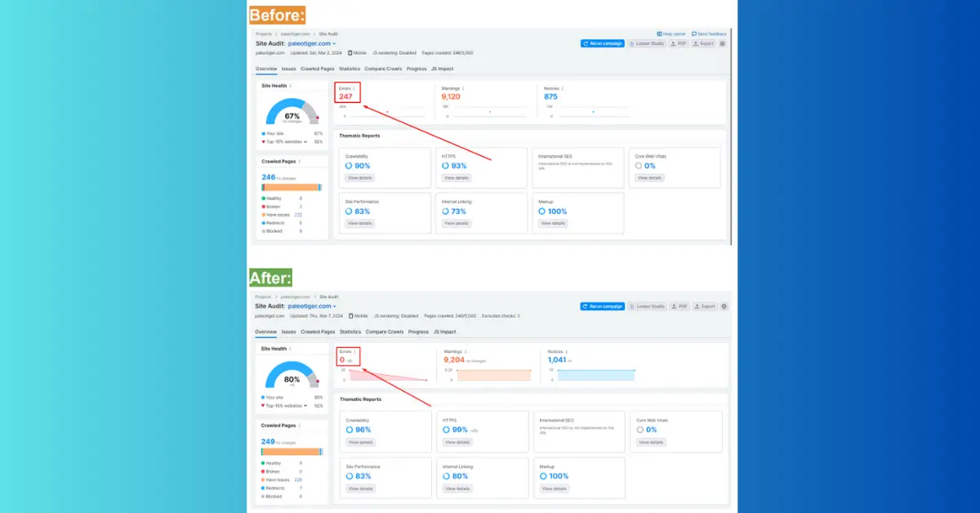Click info icon by Crawled Pages 249
980x513 pixels.
click(300, 426)
